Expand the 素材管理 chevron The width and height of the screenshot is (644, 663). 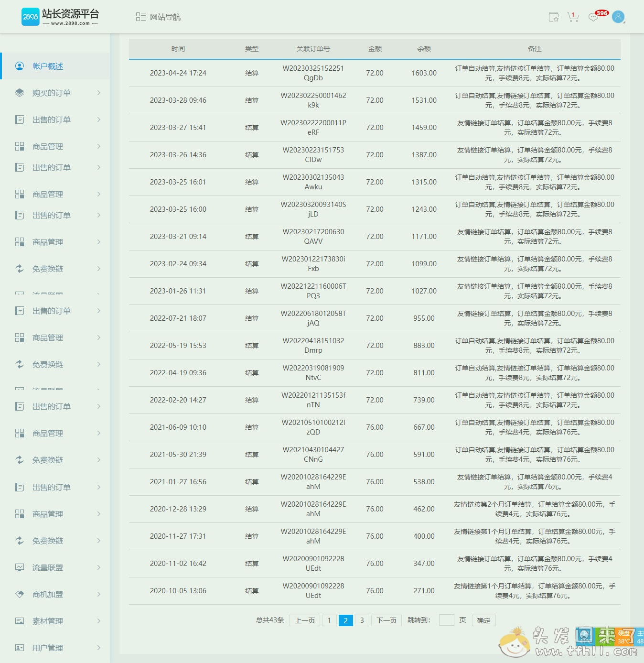pos(99,621)
